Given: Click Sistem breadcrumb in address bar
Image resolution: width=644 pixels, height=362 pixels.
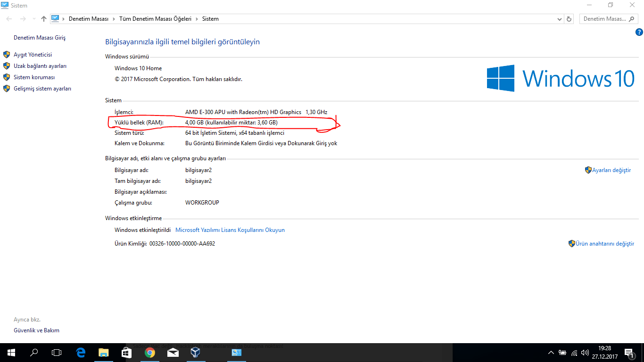Looking at the screenshot, I should (210, 19).
